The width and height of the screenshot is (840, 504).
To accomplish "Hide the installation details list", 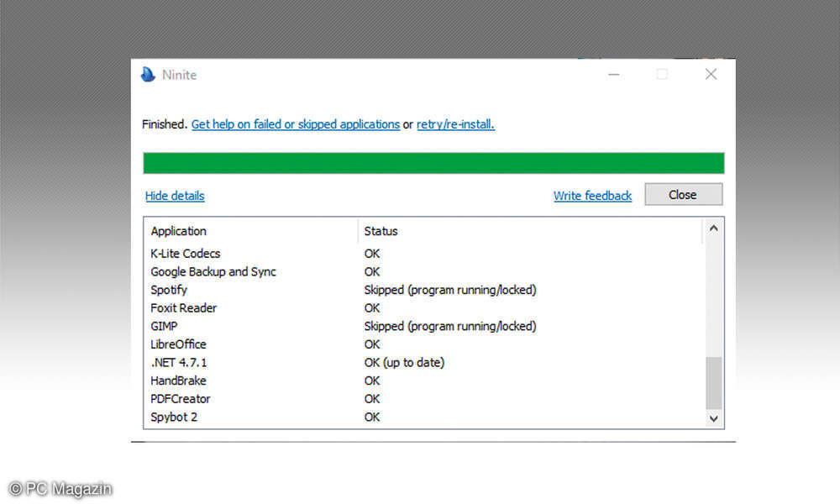I will [175, 196].
